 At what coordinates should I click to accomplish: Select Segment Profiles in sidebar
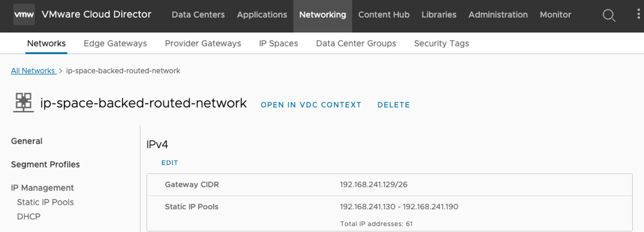tap(45, 164)
